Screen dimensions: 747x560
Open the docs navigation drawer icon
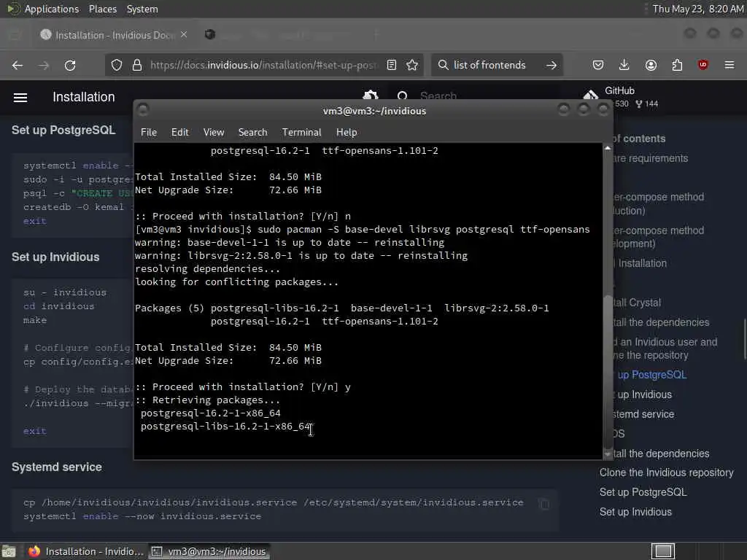point(20,98)
